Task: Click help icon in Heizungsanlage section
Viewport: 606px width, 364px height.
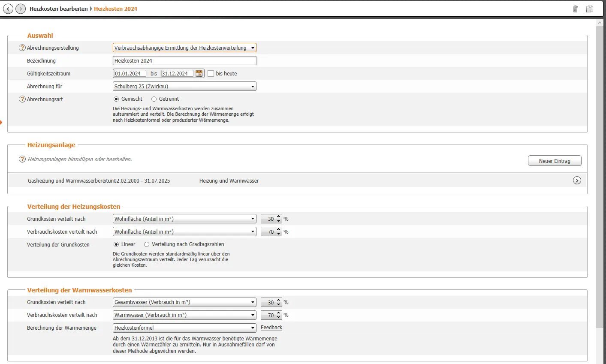Action: [x=22, y=159]
